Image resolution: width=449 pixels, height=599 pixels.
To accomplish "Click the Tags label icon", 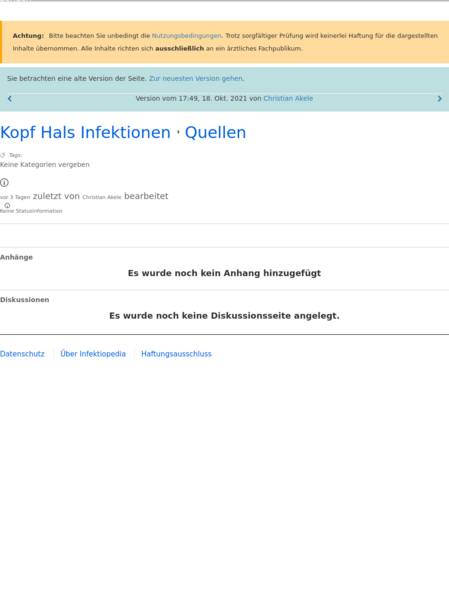I will 3,155.
